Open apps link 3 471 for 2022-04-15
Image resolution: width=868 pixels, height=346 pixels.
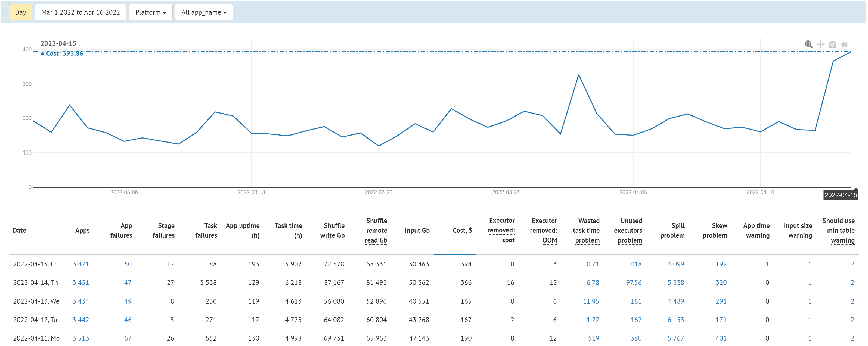(x=81, y=264)
